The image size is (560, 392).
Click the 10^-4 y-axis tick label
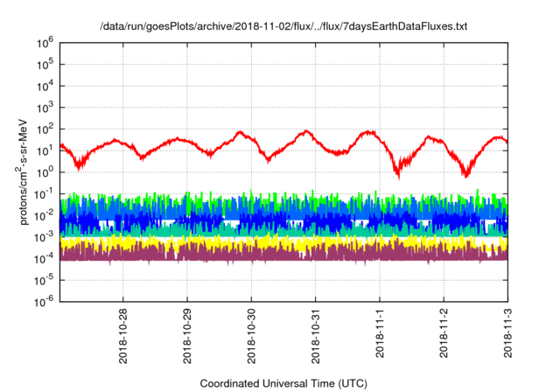[45, 258]
